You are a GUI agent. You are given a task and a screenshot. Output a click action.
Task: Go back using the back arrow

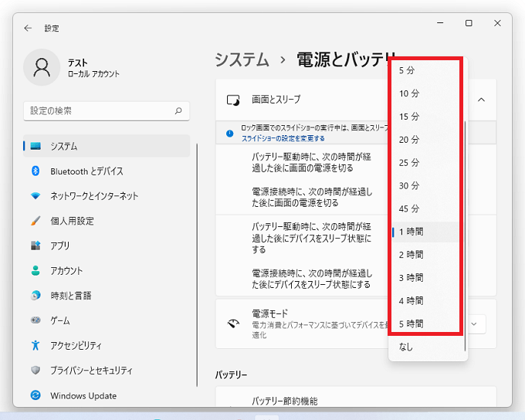(x=28, y=28)
